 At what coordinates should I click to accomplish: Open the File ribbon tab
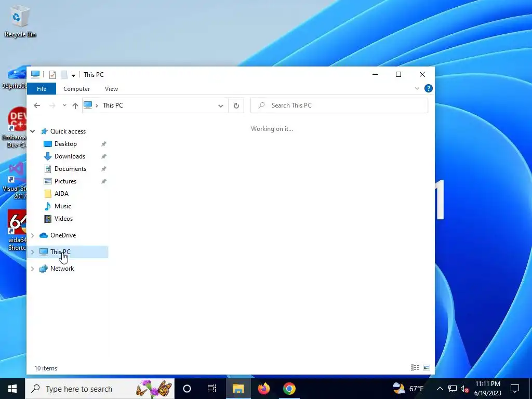coord(42,88)
